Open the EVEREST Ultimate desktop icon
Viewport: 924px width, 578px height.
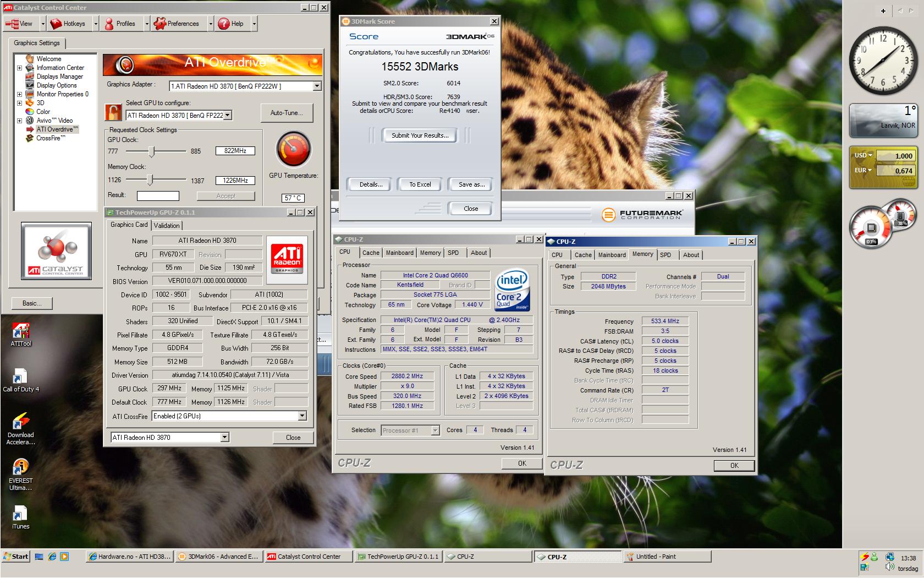point(21,475)
